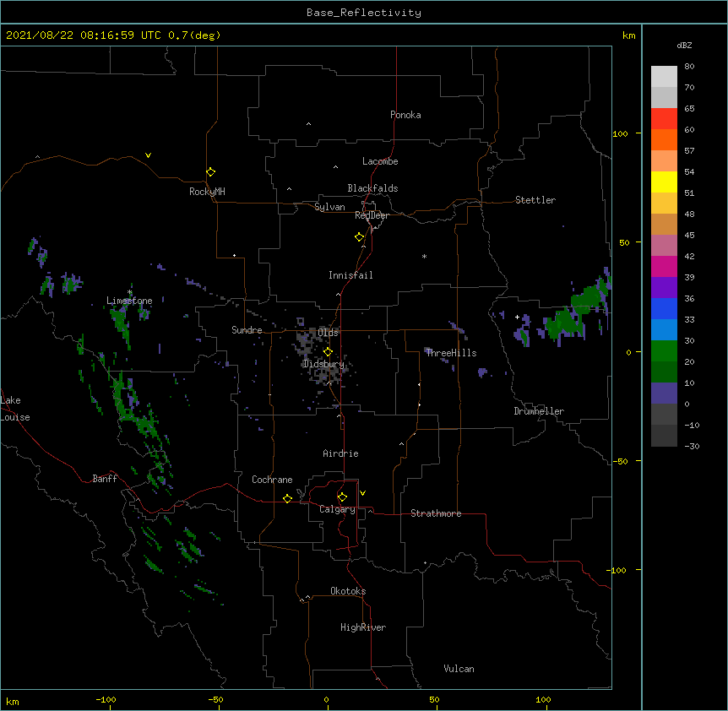This screenshot has height=711, width=728.
Task: Select the yellow V marker northwest of RockyMH
Action: point(148,155)
